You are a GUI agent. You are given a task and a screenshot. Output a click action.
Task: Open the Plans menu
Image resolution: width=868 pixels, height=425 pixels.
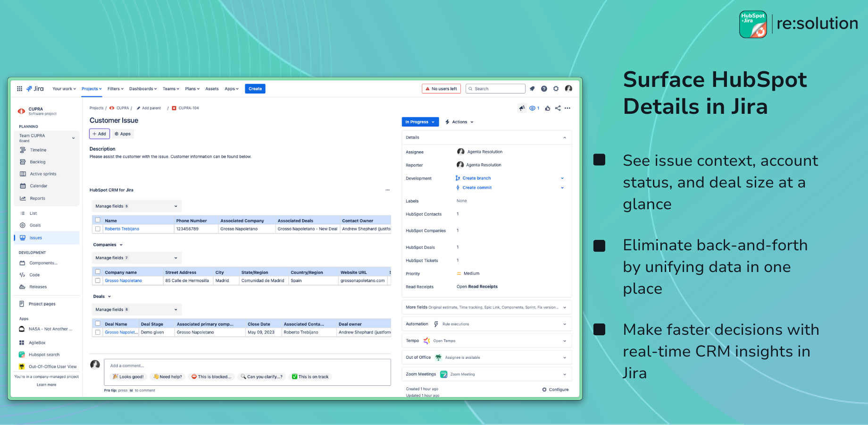(x=192, y=89)
